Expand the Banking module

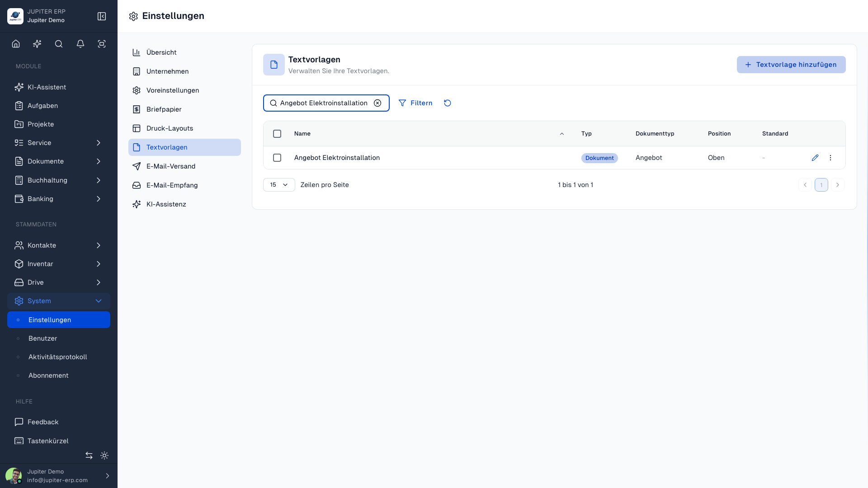(x=59, y=199)
